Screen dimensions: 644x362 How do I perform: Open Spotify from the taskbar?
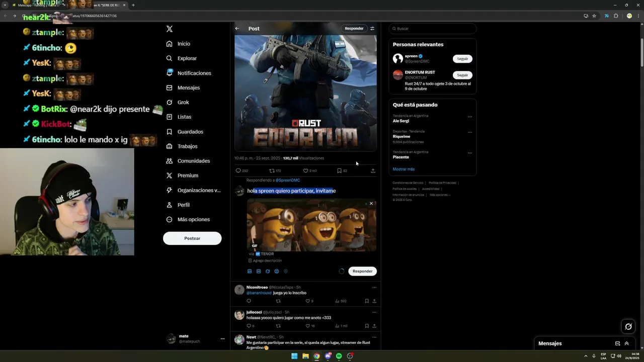pos(339,356)
